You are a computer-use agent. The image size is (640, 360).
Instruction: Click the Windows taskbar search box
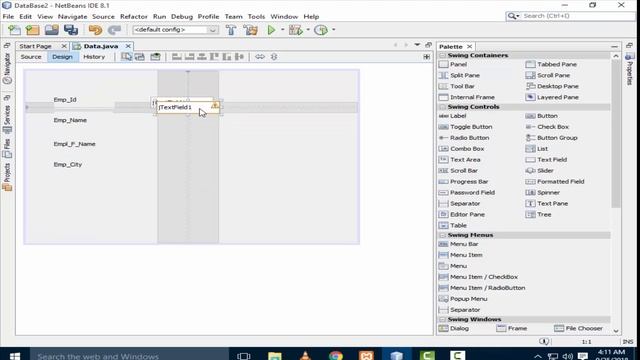pyautogui.click(x=129, y=355)
